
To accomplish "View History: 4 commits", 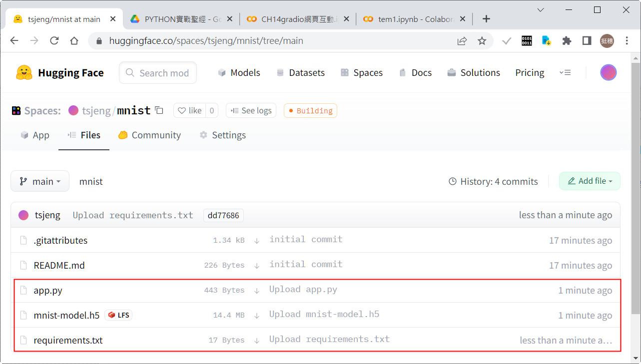I will (x=493, y=181).
